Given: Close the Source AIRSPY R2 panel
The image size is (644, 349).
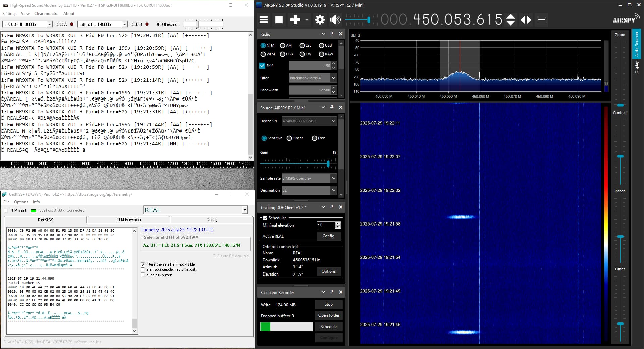Looking at the screenshot, I should 340,107.
